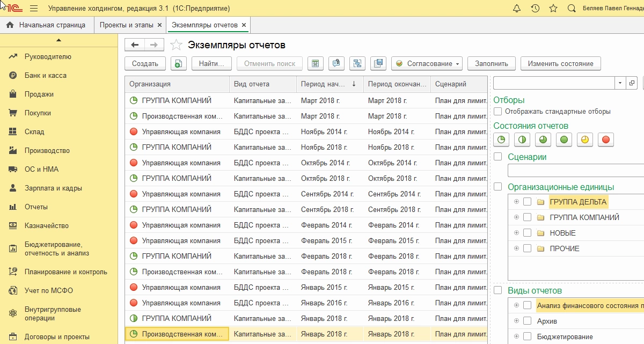This screenshot has width=644, height=344.
Task: Filter by yellow clock report state
Action: click(584, 140)
